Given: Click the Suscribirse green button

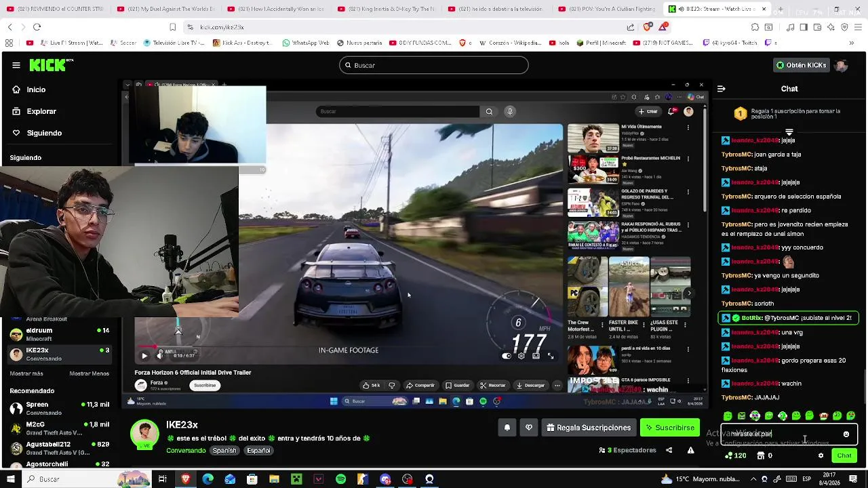Looking at the screenshot, I should click(x=669, y=428).
